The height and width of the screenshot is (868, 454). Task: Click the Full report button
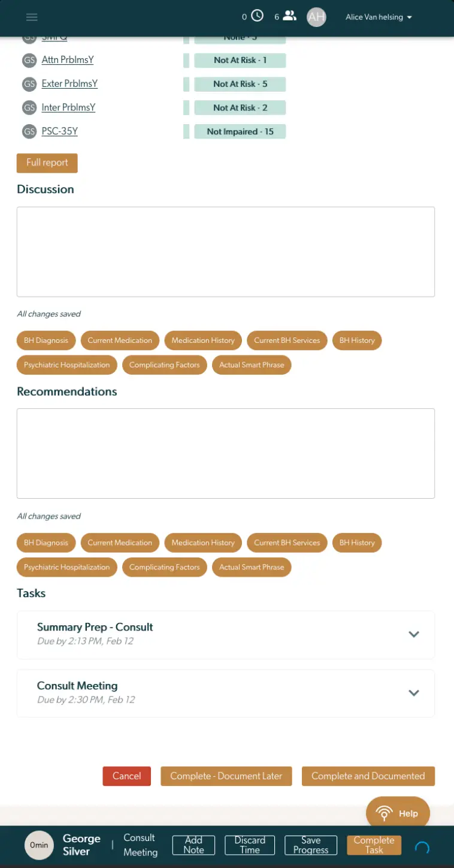point(47,162)
